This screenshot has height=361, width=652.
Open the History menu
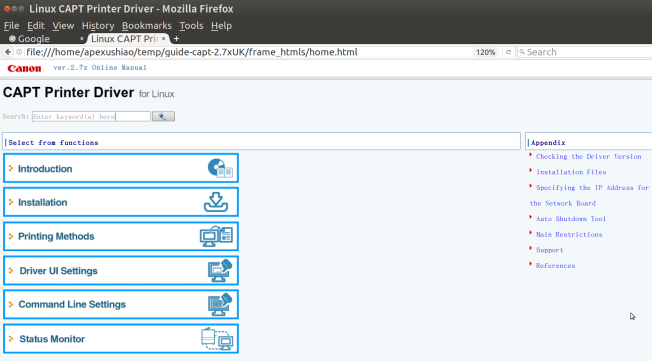click(98, 26)
